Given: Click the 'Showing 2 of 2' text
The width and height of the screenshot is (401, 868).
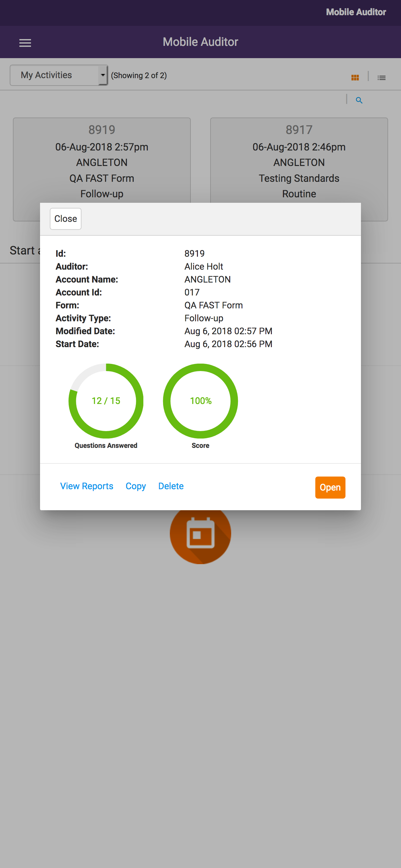Looking at the screenshot, I should pos(139,75).
